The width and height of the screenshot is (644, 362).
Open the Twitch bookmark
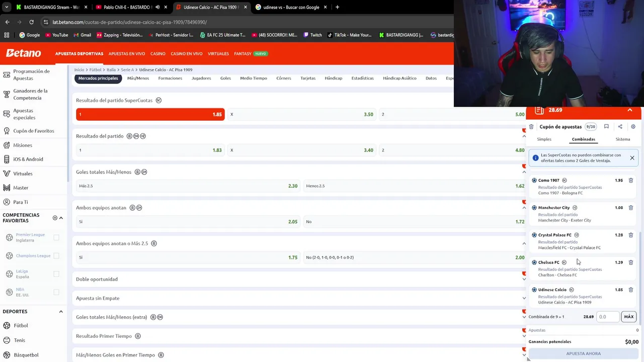coord(312,35)
